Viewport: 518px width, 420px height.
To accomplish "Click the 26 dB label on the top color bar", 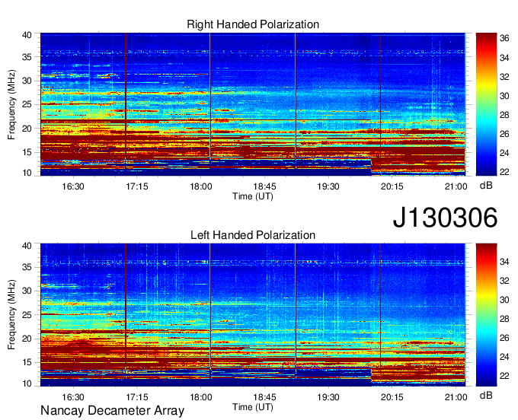I will (x=504, y=134).
